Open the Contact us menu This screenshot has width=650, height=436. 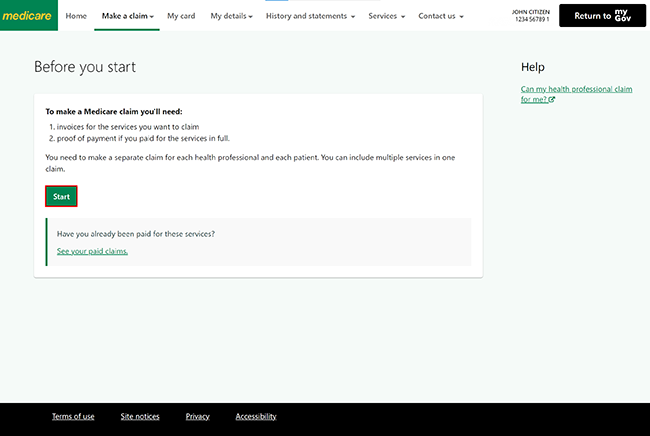(441, 16)
